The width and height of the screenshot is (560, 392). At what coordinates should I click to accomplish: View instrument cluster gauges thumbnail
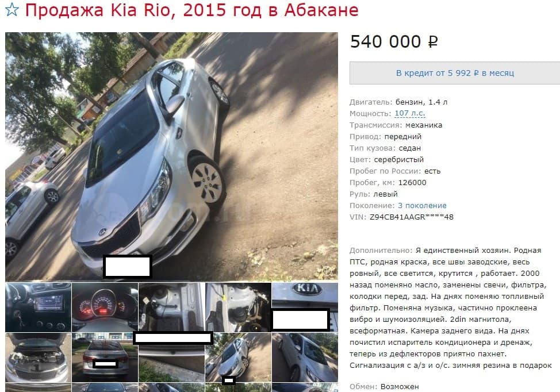click(x=105, y=308)
